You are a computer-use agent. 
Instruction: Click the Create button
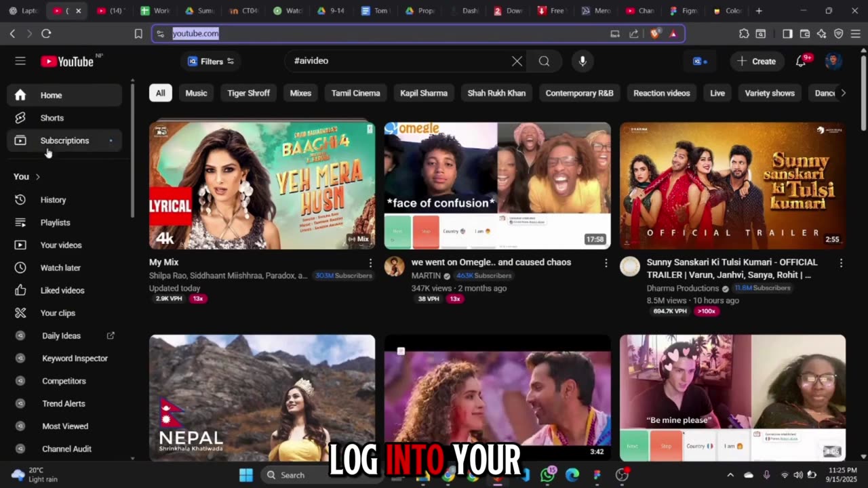point(757,61)
